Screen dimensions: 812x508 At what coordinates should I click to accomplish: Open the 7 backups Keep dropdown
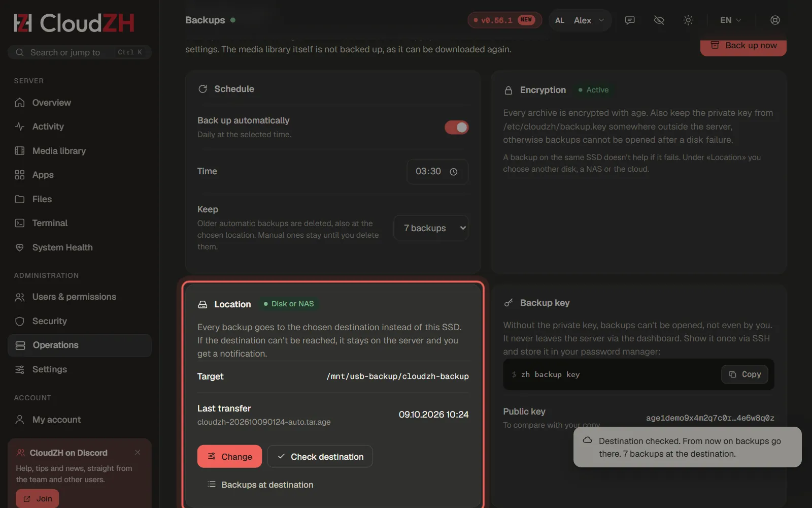(431, 228)
